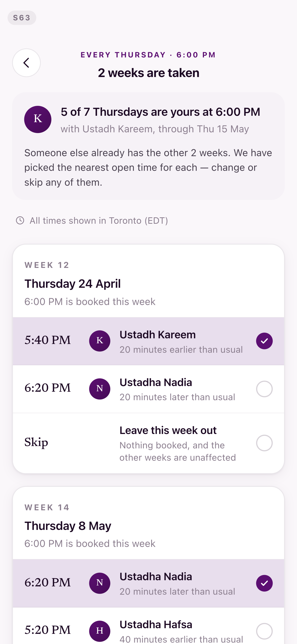This screenshot has height=644, width=297.
Task: Tap the 5:40 PM time label
Action: tap(47, 340)
